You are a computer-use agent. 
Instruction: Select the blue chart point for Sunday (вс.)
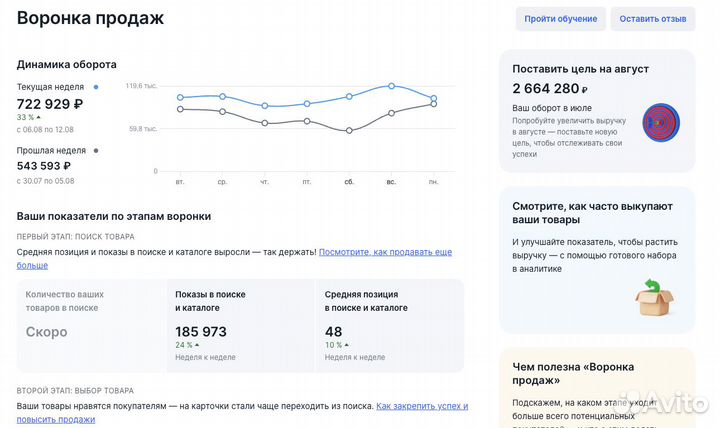[x=391, y=86]
